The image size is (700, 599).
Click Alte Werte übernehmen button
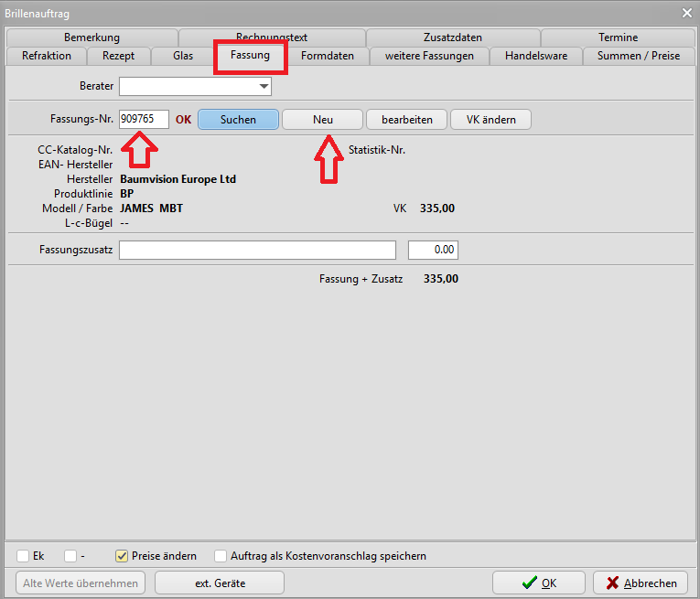point(81,583)
